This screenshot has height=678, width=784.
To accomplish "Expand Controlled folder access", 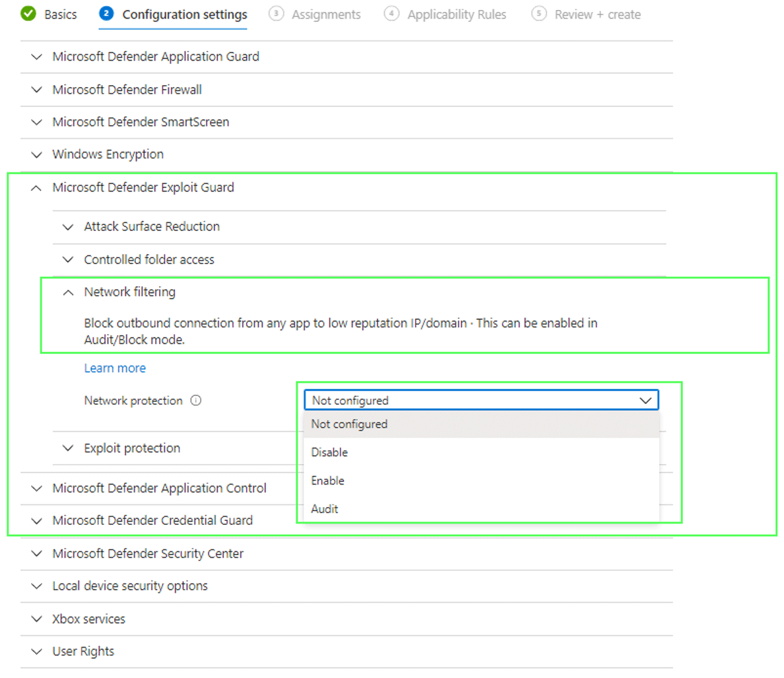I will coord(149,259).
